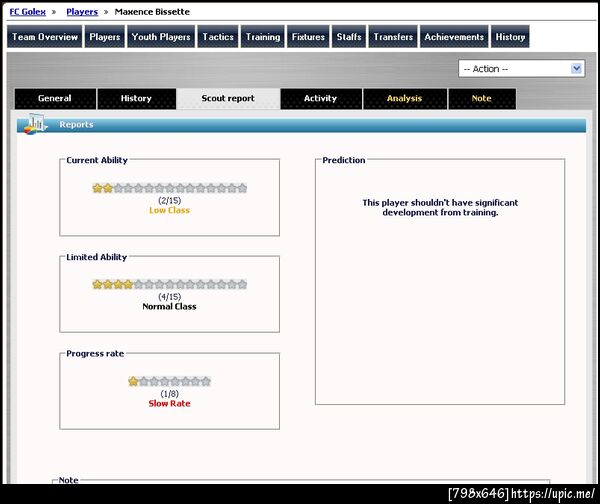Viewport: 600px width, 504px height.
Task: Open the Transfers menu
Action: [x=393, y=37]
